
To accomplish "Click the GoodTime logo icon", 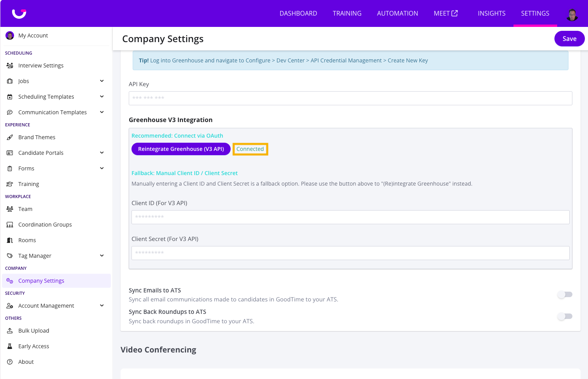I will (x=19, y=14).
